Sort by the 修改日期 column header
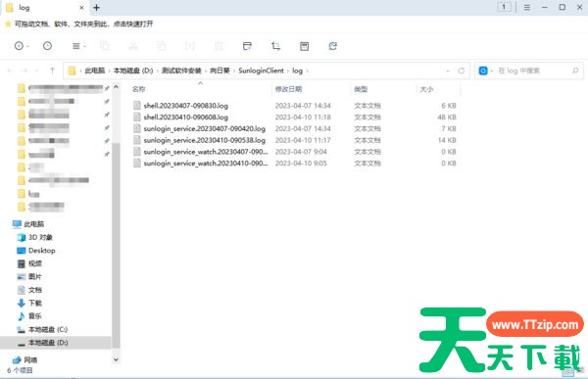 (x=288, y=89)
